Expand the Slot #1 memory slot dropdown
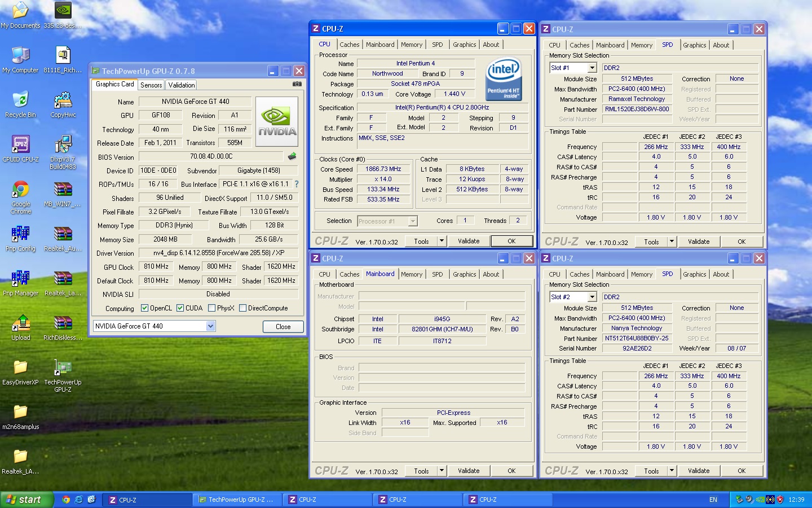Viewport: 812px width, 508px height. click(x=592, y=68)
